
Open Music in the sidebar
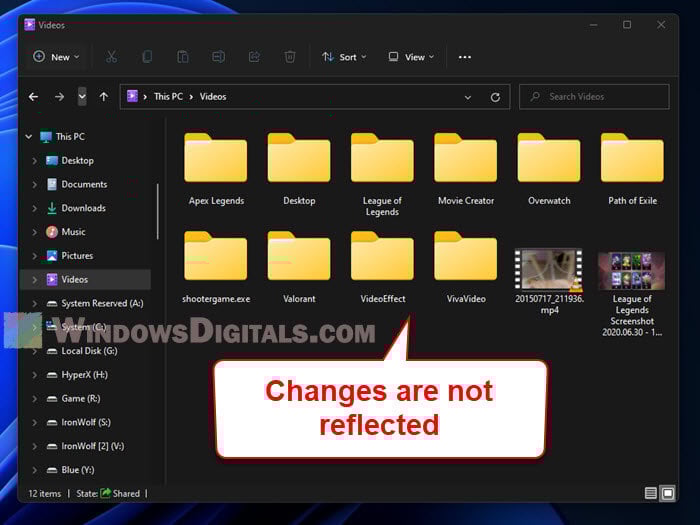pyautogui.click(x=66, y=232)
